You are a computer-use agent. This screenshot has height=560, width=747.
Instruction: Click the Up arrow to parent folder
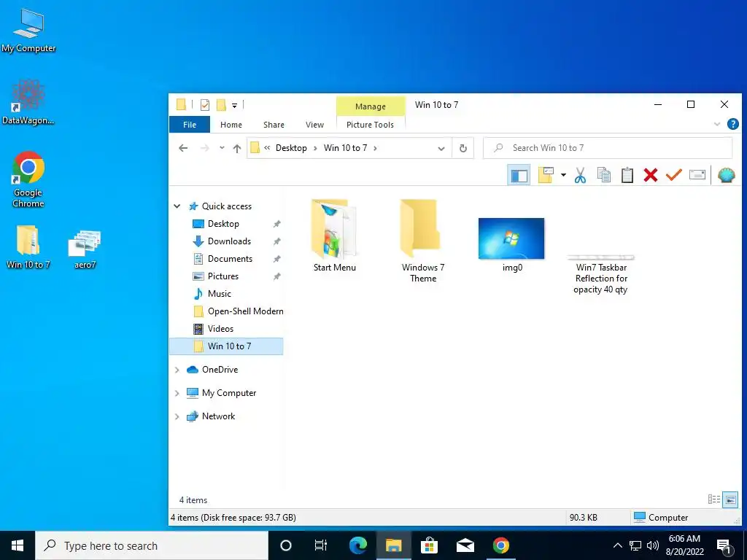point(237,148)
